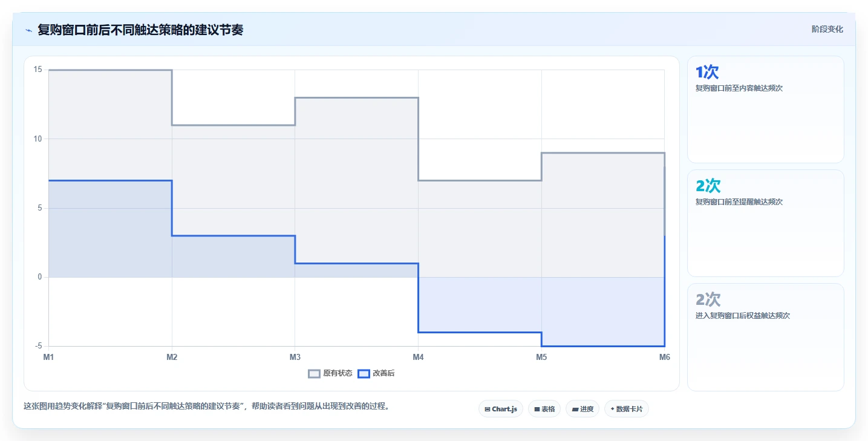Click the gray 原有状态 legend swatch
The width and height of the screenshot is (868, 441).
point(314,373)
